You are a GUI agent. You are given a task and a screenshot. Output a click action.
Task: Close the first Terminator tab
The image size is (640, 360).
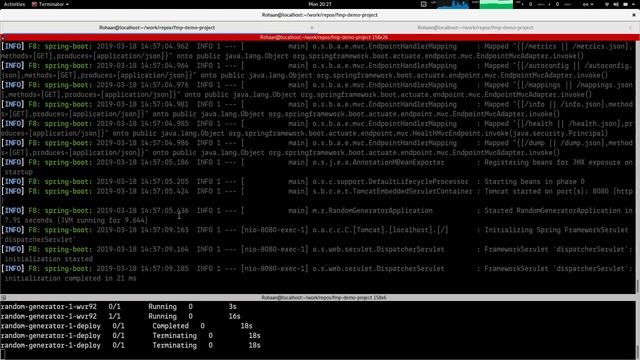click(312, 27)
